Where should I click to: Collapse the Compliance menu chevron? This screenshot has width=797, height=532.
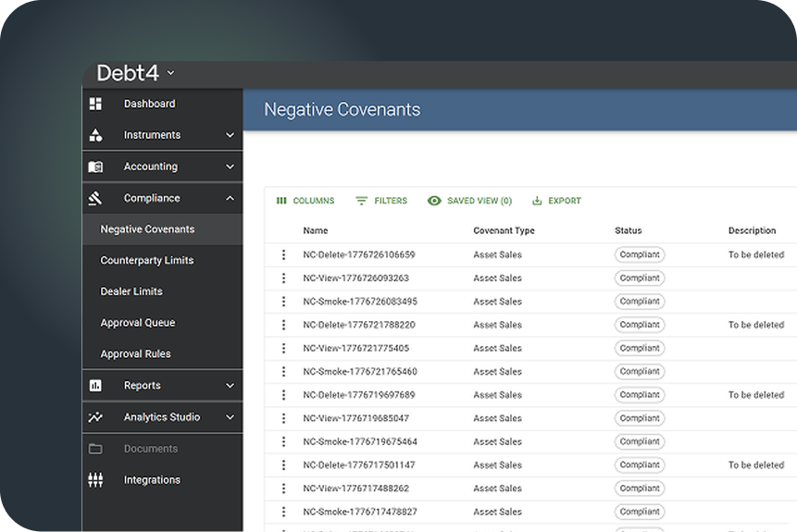pos(230,198)
